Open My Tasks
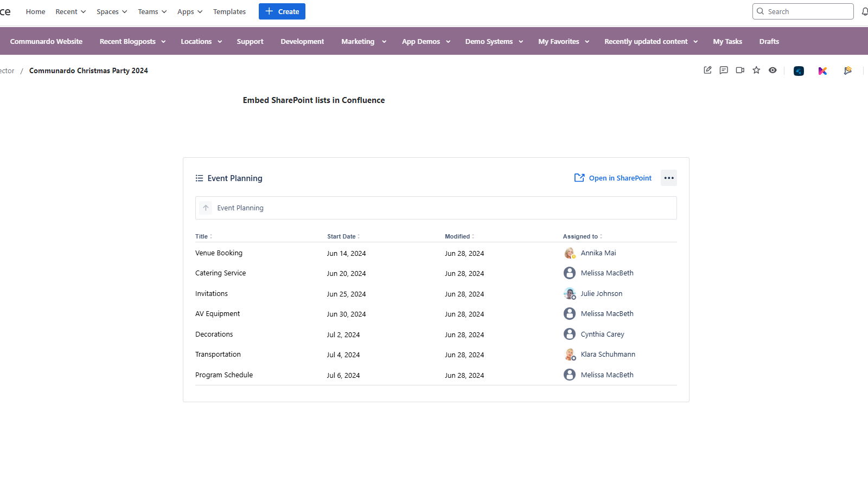The height and width of the screenshot is (483, 868). pos(727,41)
